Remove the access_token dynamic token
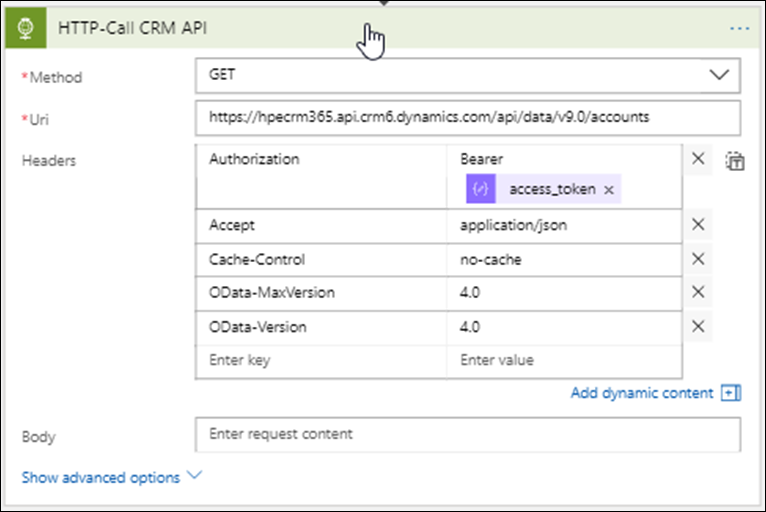 pos(608,189)
